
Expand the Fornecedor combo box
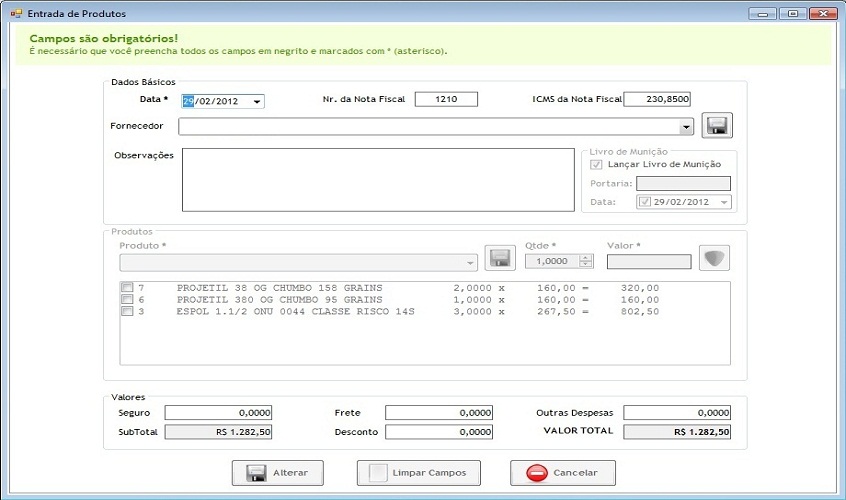click(686, 127)
